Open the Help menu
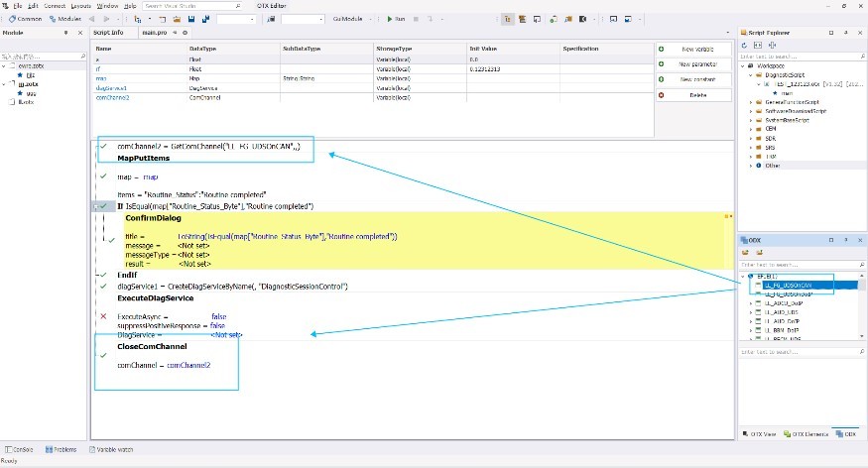 [130, 6]
